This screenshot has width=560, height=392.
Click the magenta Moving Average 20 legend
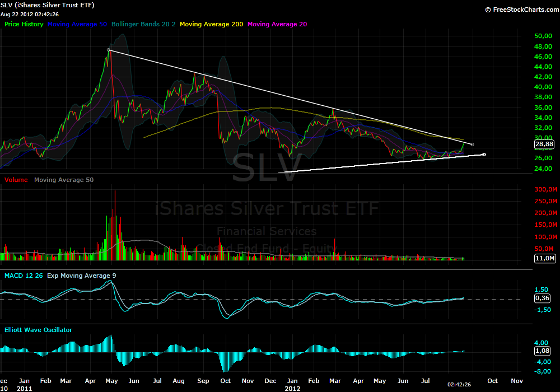(x=277, y=25)
